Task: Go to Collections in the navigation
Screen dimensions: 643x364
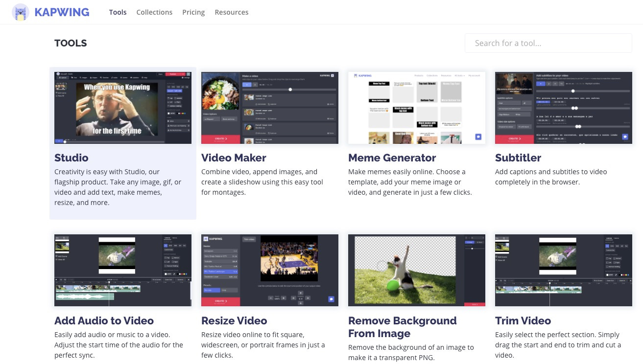Action: click(x=154, y=12)
